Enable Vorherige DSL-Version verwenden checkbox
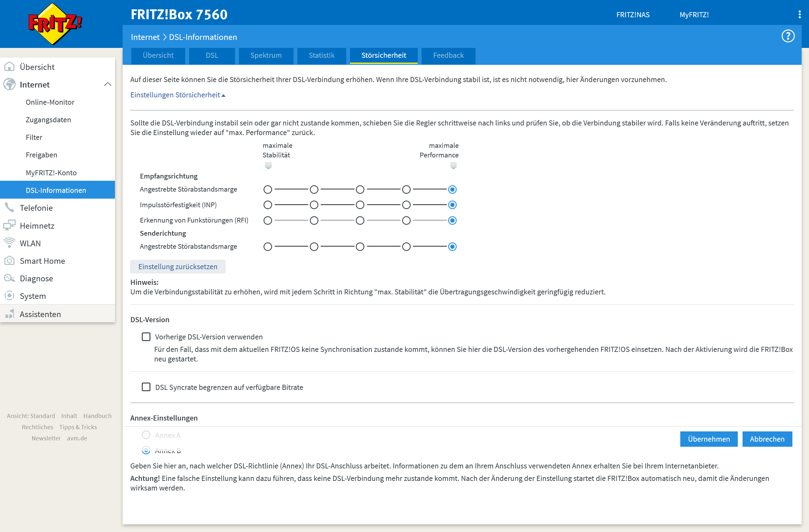This screenshot has width=809, height=532. (x=146, y=337)
